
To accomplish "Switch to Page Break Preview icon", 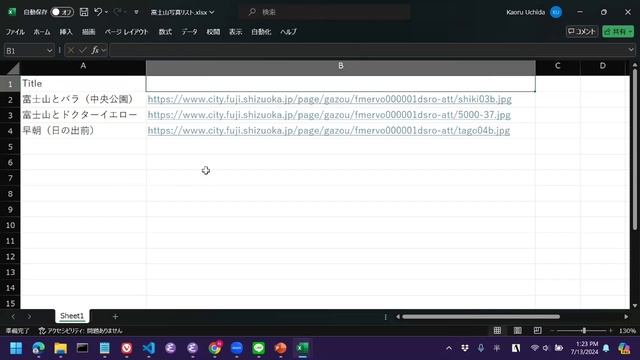I will coord(538,331).
